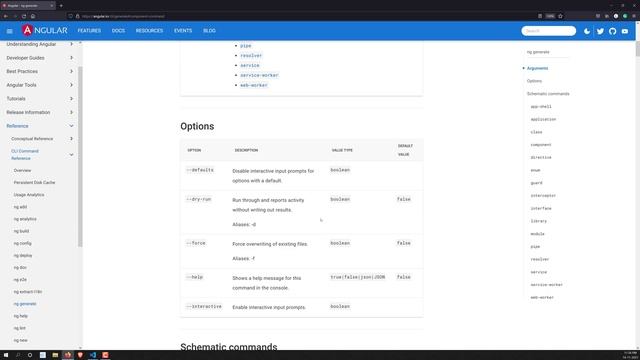The image size is (640, 360).
Task: Open the folder File Explorer taskbar icon
Action: pos(55,355)
